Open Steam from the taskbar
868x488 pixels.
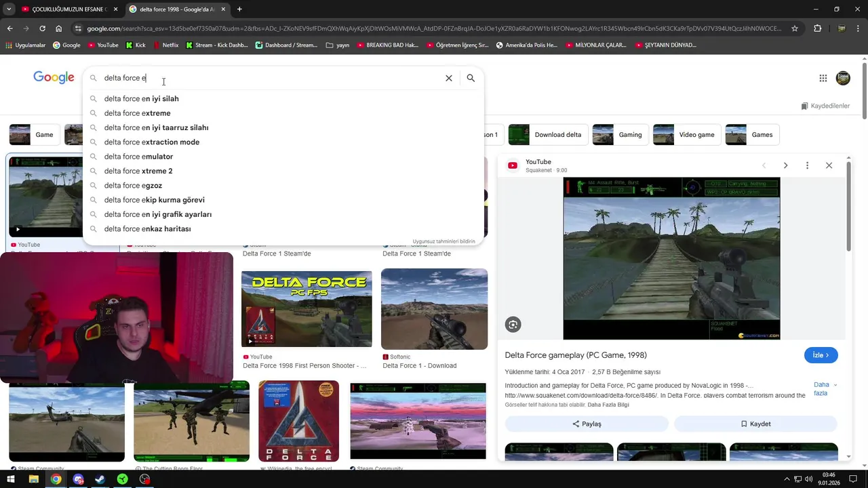point(100,479)
